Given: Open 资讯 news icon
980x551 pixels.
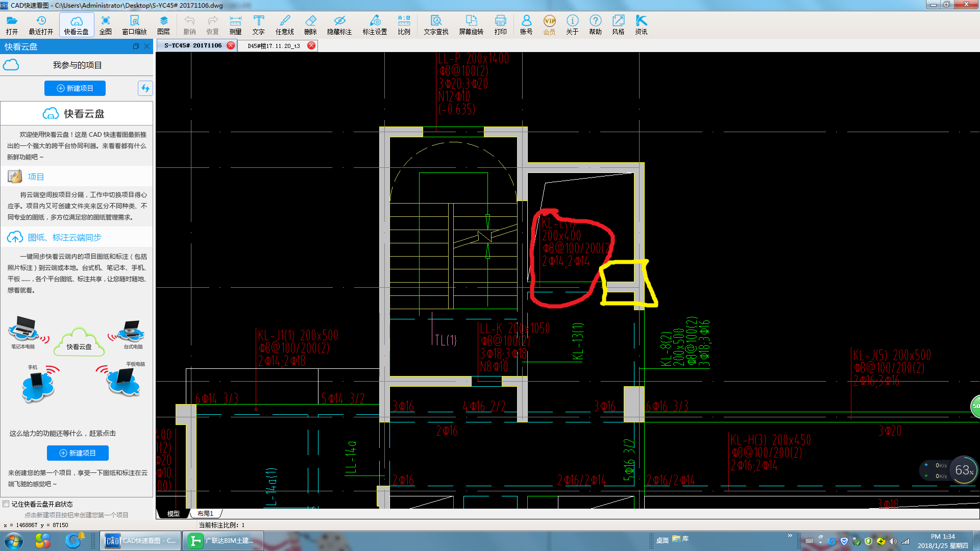Looking at the screenshot, I should click(x=641, y=24).
